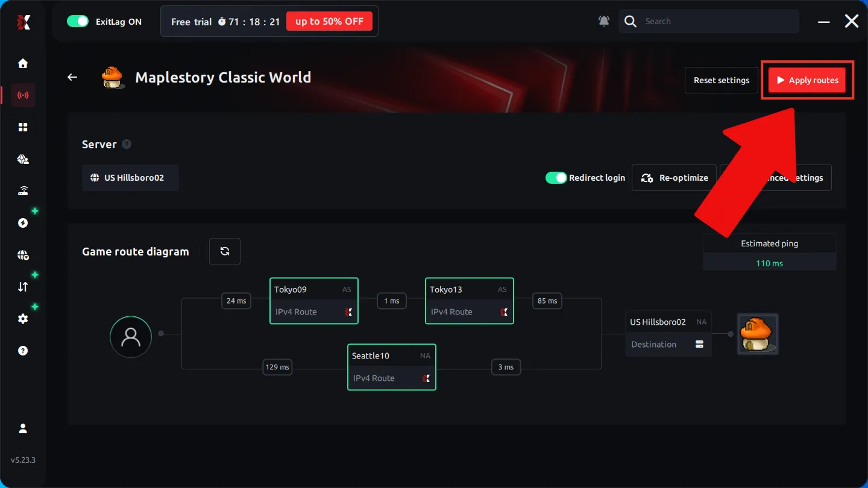Open the four-squares grid sidebar icon
Viewport: 868px width, 488px height.
(x=23, y=127)
